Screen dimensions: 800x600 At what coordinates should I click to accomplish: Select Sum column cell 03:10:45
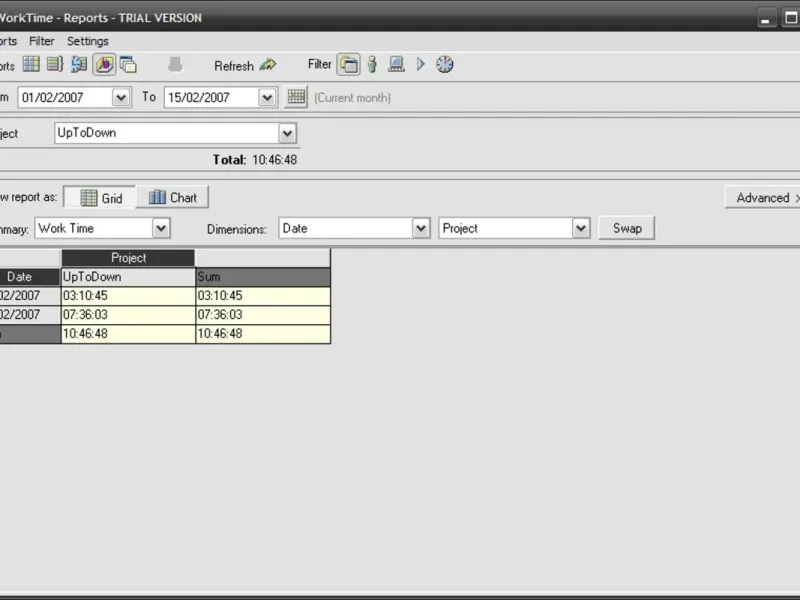[263, 295]
